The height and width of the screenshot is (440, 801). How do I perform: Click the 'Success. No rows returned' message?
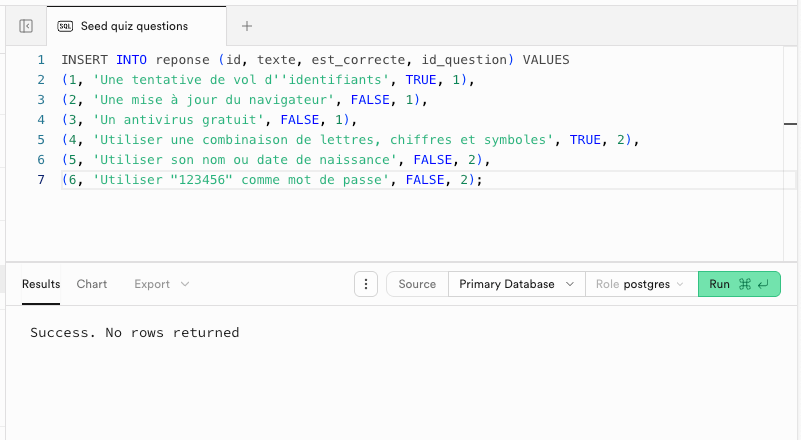coord(134,333)
